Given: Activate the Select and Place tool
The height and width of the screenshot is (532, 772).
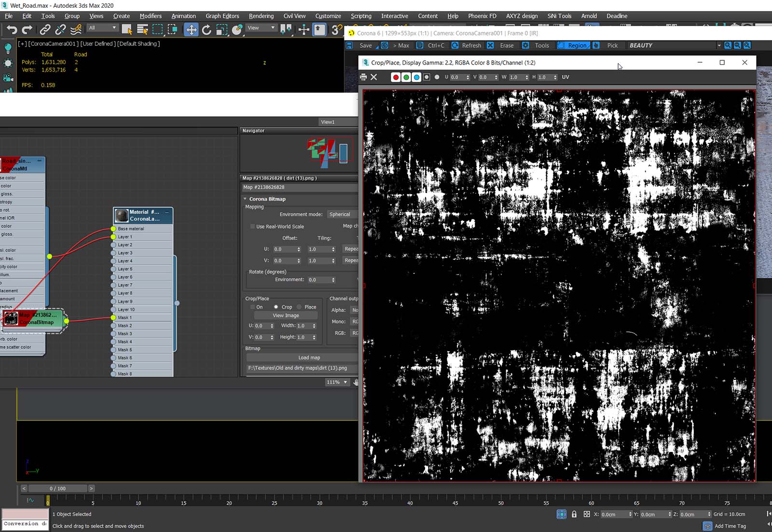Looking at the screenshot, I should click(x=237, y=30).
